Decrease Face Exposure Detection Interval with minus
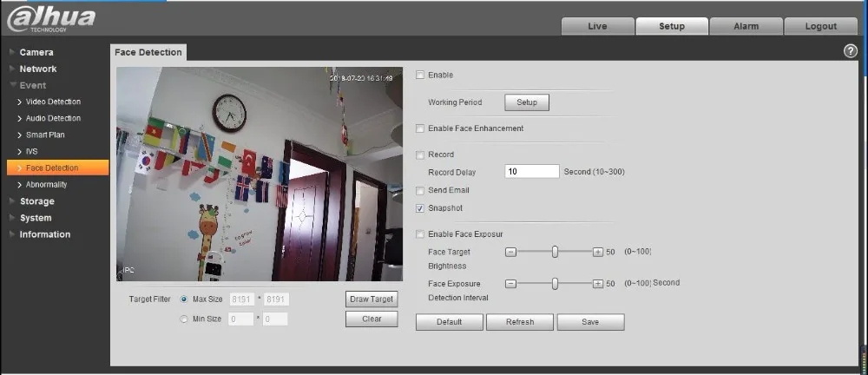This screenshot has width=868, height=375. pyautogui.click(x=511, y=284)
